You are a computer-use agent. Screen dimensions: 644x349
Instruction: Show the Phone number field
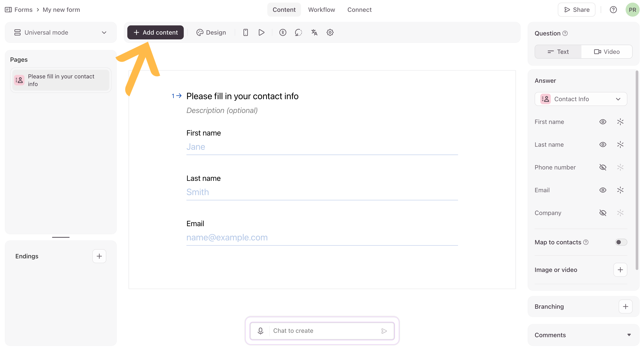pos(602,167)
